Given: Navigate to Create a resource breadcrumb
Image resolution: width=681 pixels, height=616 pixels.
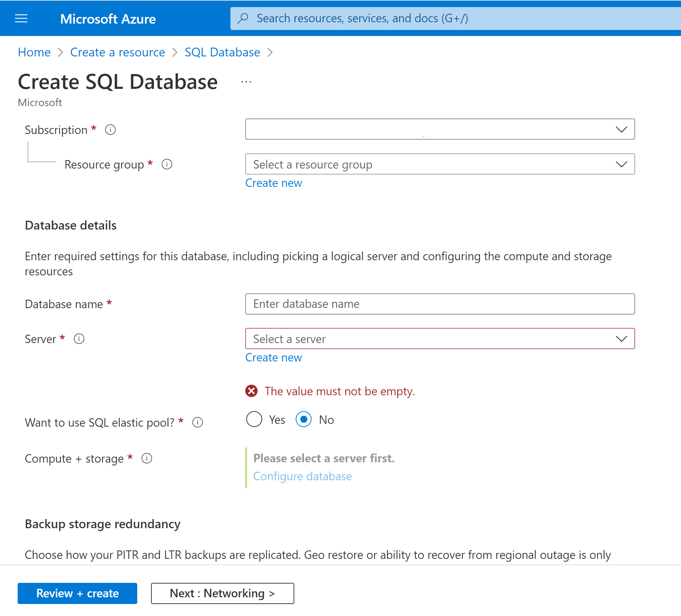Looking at the screenshot, I should pos(117,52).
